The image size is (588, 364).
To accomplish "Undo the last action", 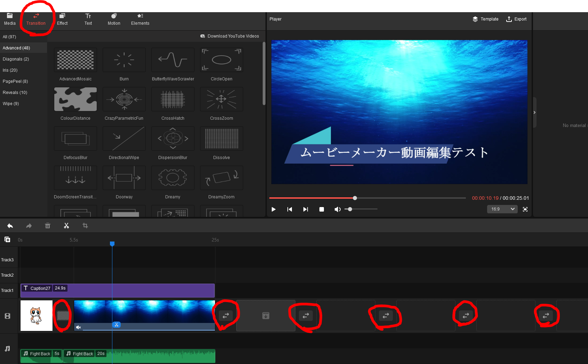I will coord(10,226).
